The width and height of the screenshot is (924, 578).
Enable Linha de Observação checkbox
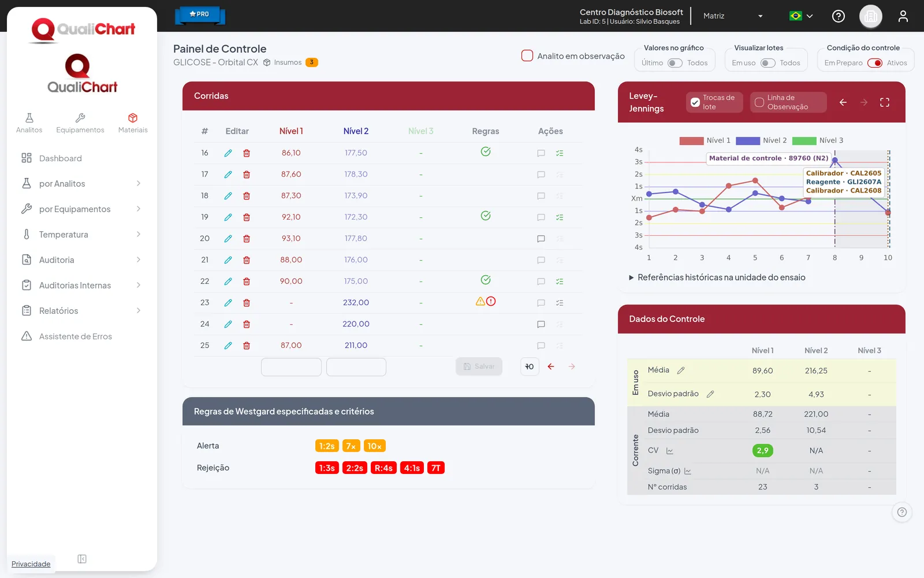759,102
